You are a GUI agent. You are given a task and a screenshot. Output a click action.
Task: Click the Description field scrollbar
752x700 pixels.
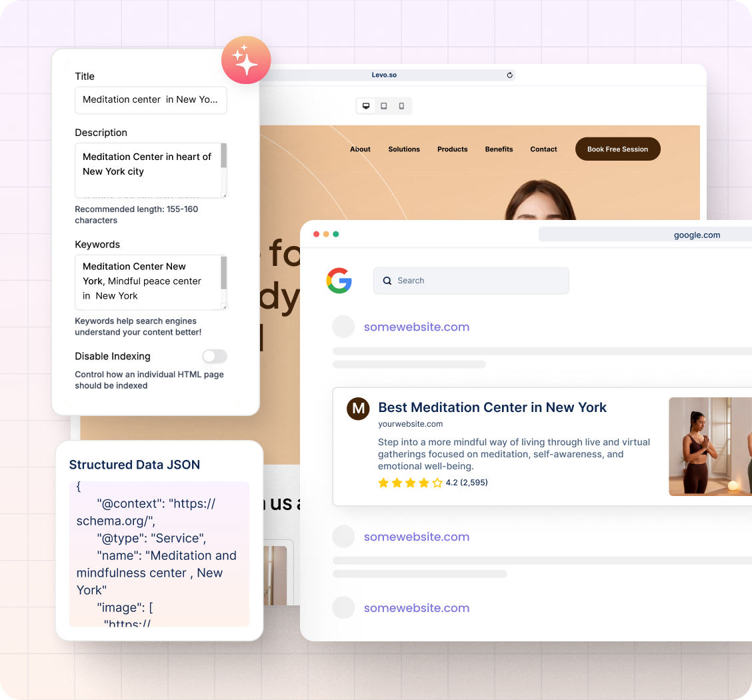[x=224, y=157]
